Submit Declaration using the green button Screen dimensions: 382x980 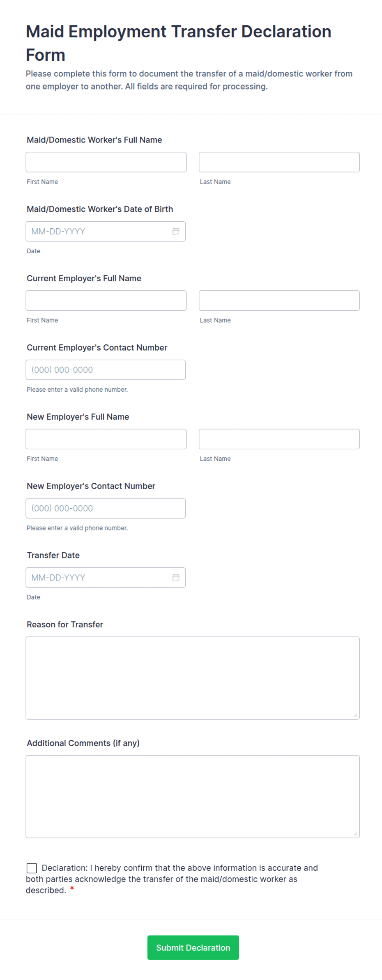[193, 948]
